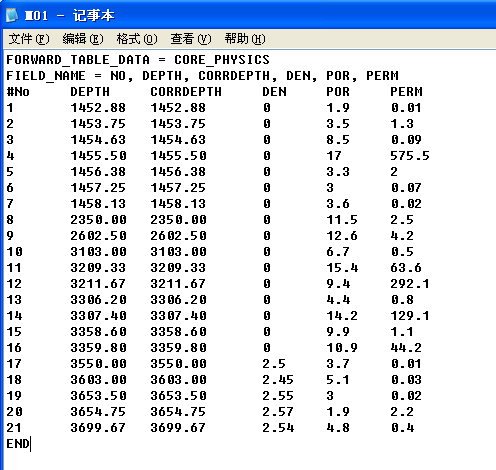496x470 pixels.
Task: Click the POR value 17 in row 4
Action: [334, 156]
